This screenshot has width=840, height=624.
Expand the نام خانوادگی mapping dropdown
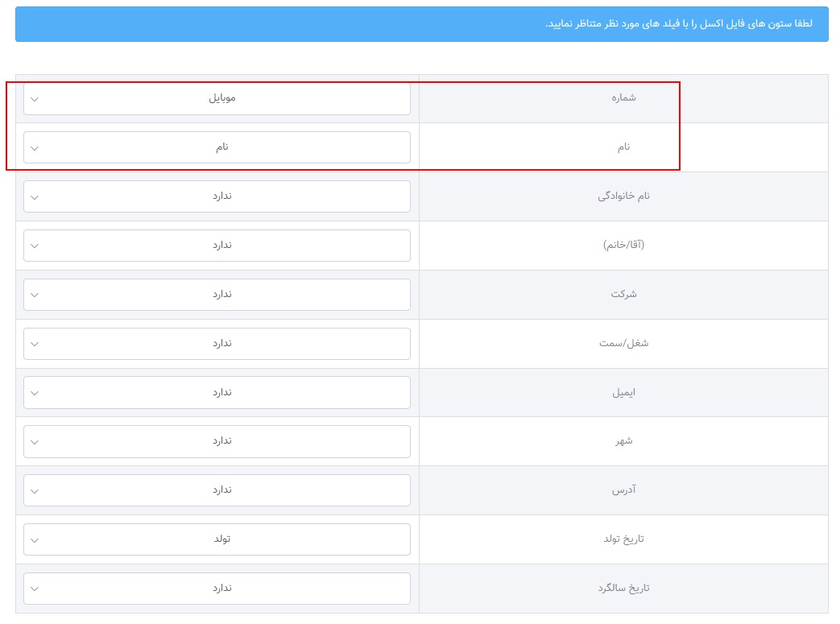coord(217,196)
